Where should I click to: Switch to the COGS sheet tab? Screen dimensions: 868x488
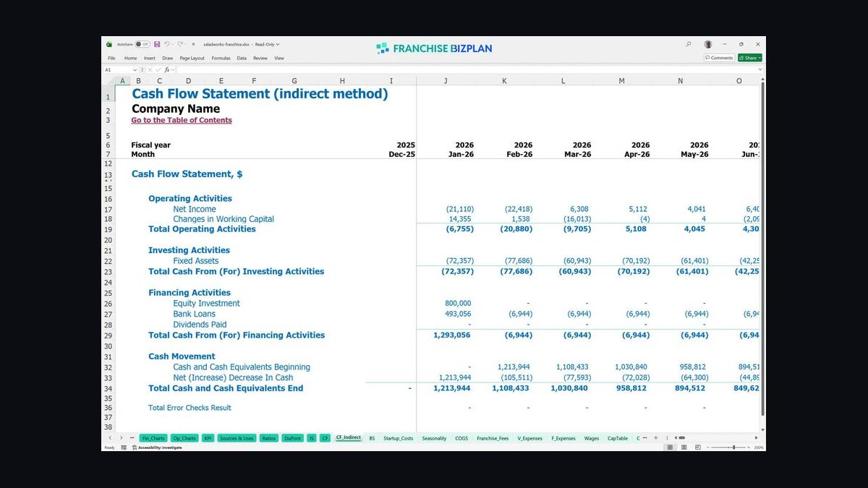coord(461,438)
